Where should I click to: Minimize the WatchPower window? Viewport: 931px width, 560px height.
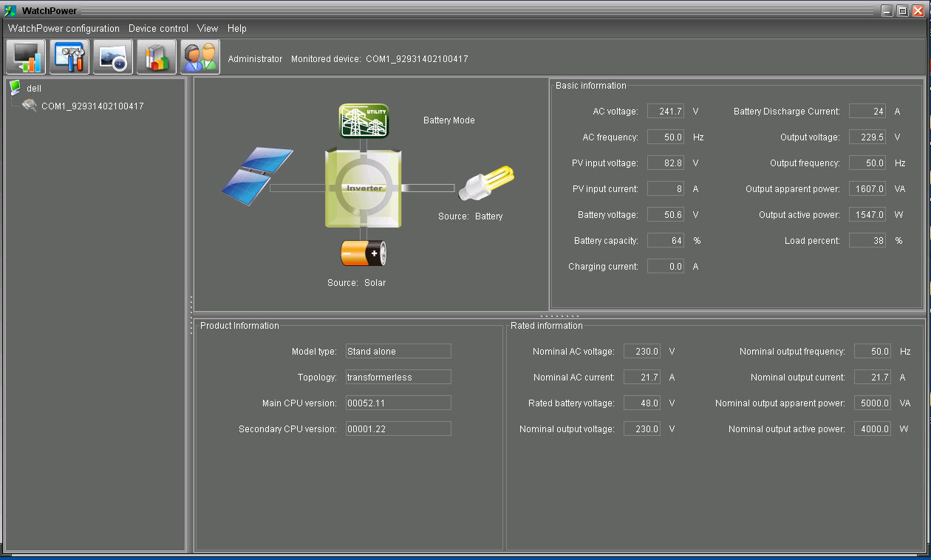click(x=887, y=10)
